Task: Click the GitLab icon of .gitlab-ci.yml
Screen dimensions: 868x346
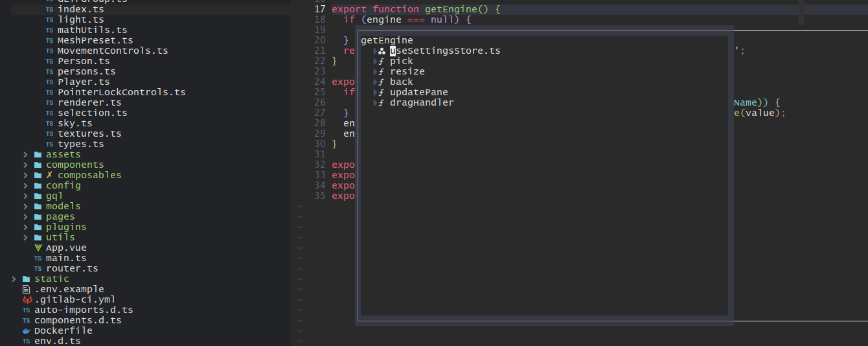Action: 27,300
